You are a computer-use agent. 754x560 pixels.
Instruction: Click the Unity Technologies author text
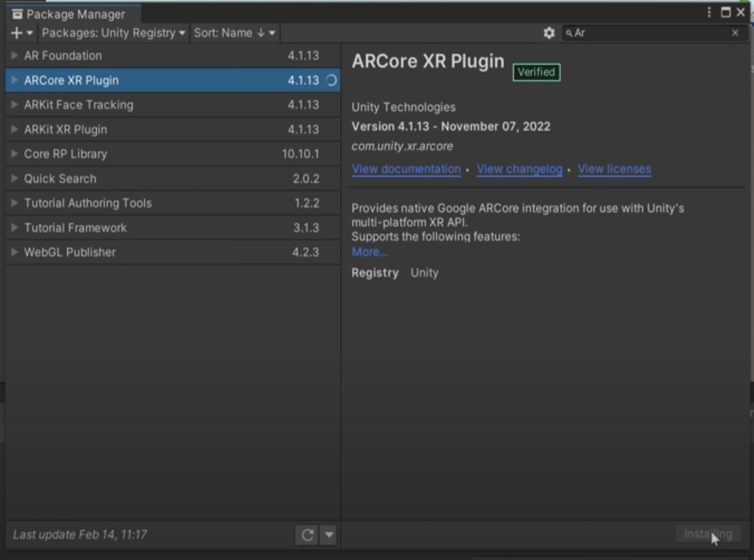point(403,107)
